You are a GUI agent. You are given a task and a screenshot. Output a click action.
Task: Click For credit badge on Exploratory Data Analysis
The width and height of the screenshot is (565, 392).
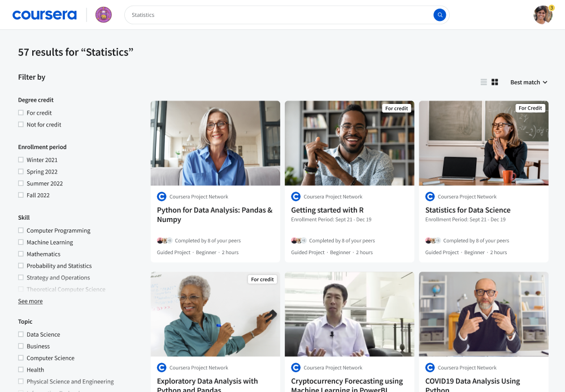(x=262, y=279)
